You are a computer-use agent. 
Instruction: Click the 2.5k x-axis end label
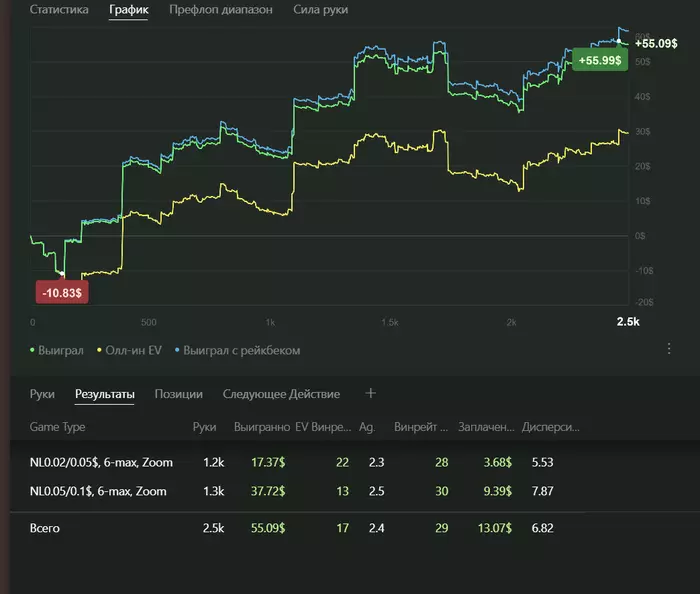tap(628, 322)
